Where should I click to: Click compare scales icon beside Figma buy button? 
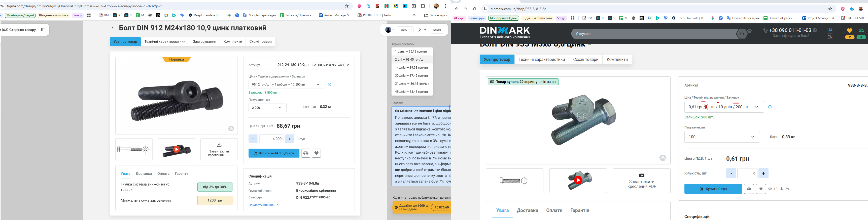(306, 153)
